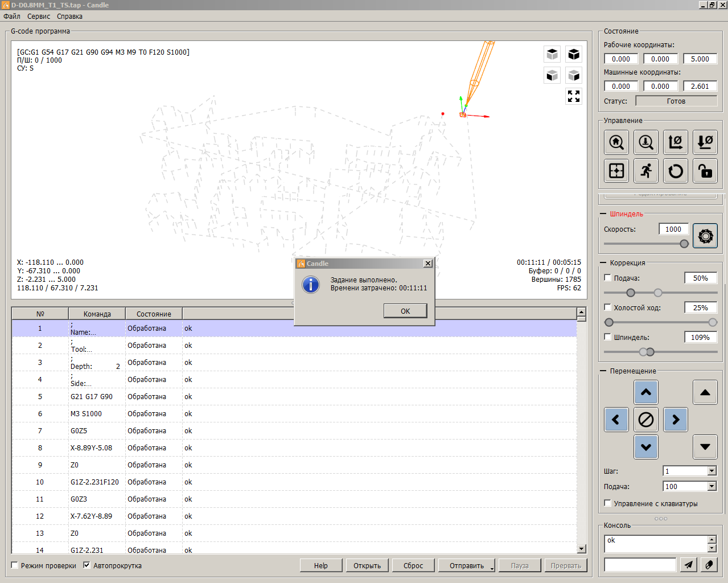Open the Файл menu
The image size is (728, 583).
[x=12, y=17]
